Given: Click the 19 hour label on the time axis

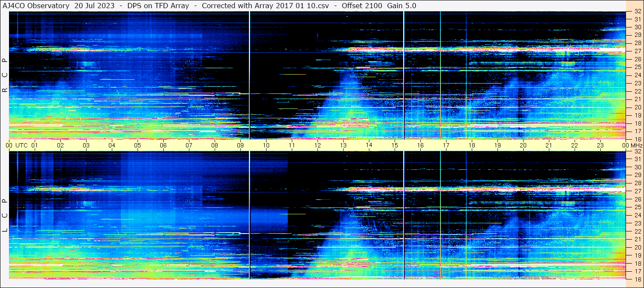Looking at the screenshot, I should click(497, 145).
